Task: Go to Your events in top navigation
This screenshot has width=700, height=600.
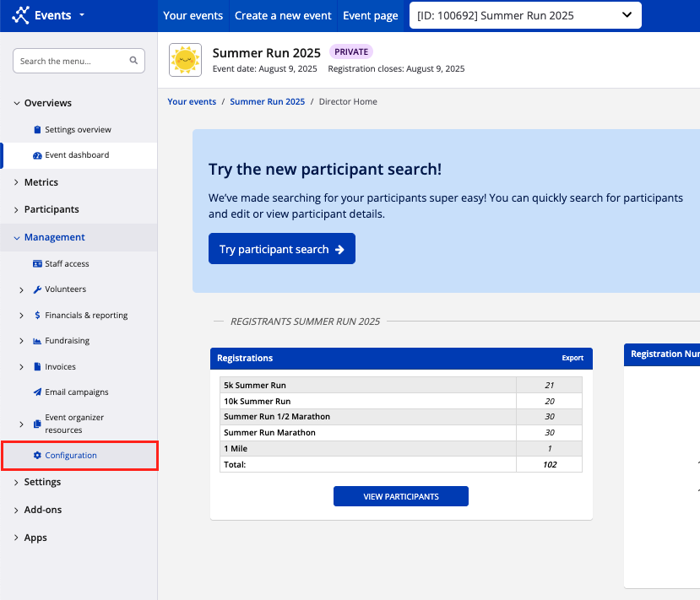Action: click(193, 15)
